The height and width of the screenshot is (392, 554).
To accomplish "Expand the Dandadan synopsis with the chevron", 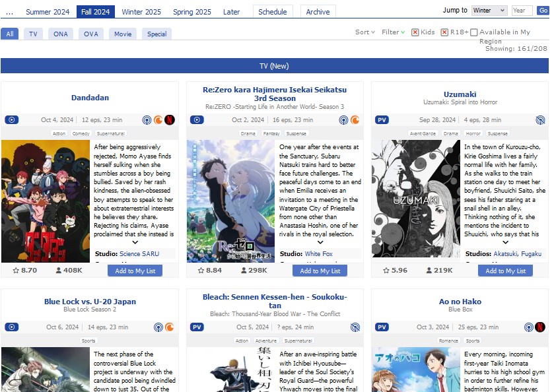I will tap(135, 242).
